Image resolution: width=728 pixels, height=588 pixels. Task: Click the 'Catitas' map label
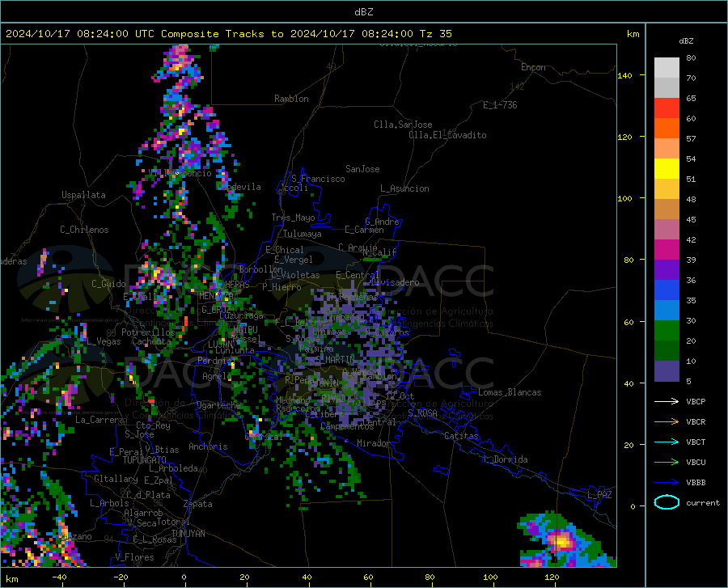[462, 436]
